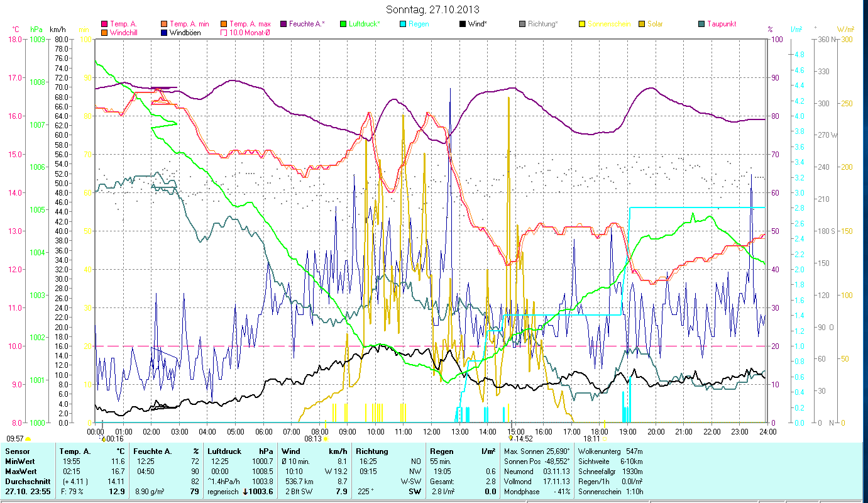The width and height of the screenshot is (868, 503).
Task: Select the Windchill legend label
Action: point(124,32)
